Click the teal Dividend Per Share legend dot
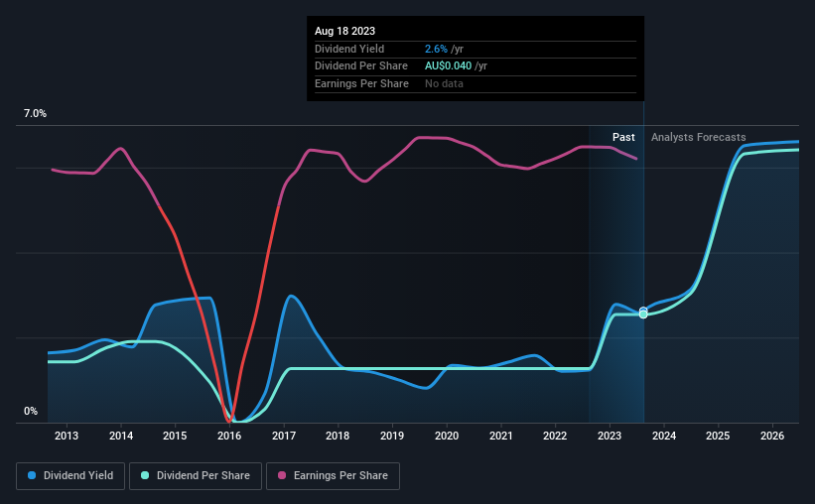This screenshot has height=504, width=815. coord(145,475)
